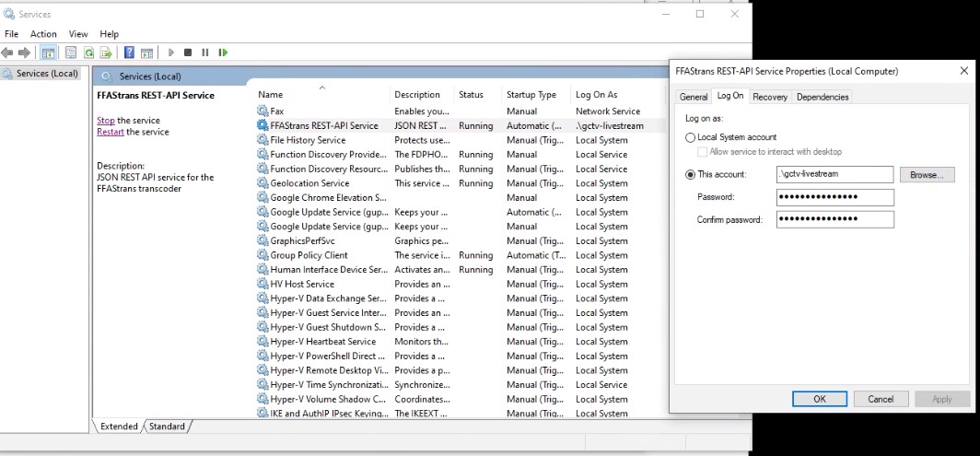Select Services (Local) in the console tree
The width and height of the screenshot is (980, 456).
point(41,73)
